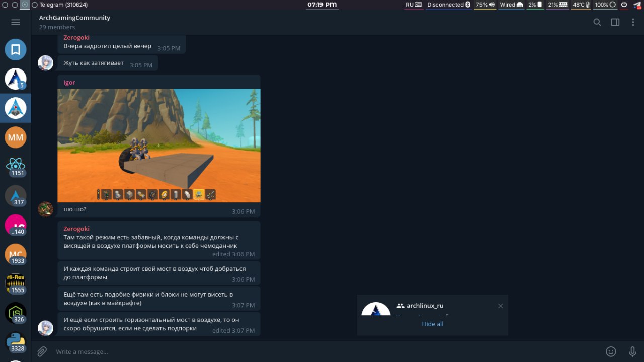Click the Write a message field

click(x=327, y=351)
